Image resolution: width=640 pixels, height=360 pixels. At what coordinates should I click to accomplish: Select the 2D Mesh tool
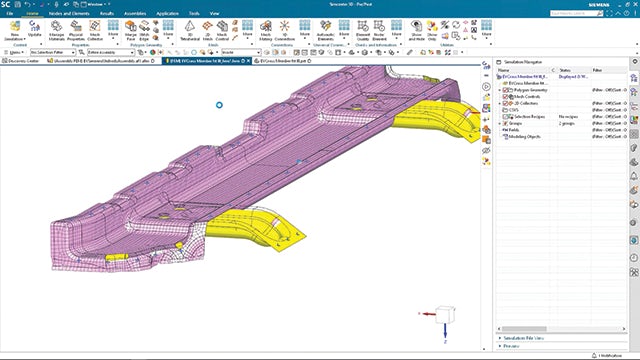(x=207, y=30)
